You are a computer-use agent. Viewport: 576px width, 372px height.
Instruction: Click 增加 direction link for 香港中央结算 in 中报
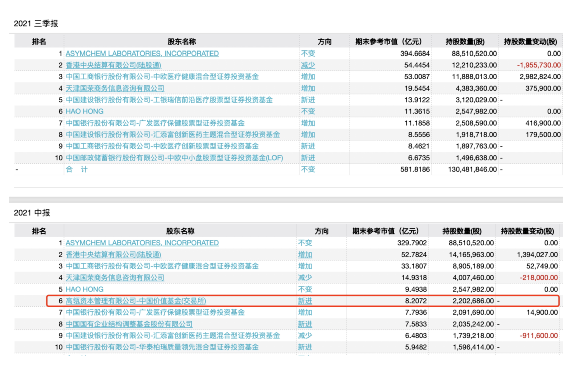pyautogui.click(x=305, y=254)
